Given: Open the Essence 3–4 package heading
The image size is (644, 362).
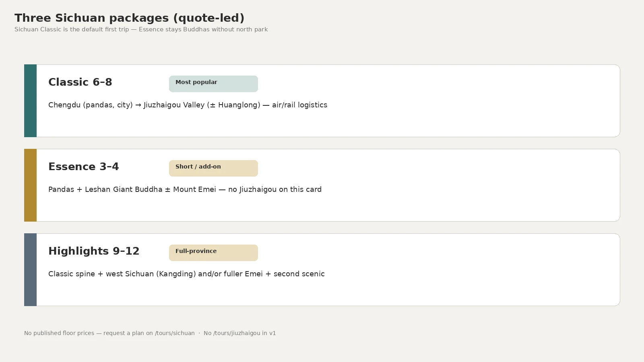Looking at the screenshot, I should [84, 167].
